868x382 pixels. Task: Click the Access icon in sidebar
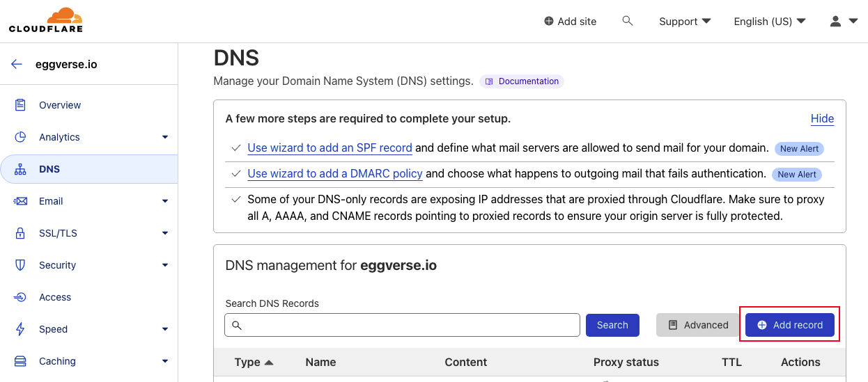click(x=20, y=297)
